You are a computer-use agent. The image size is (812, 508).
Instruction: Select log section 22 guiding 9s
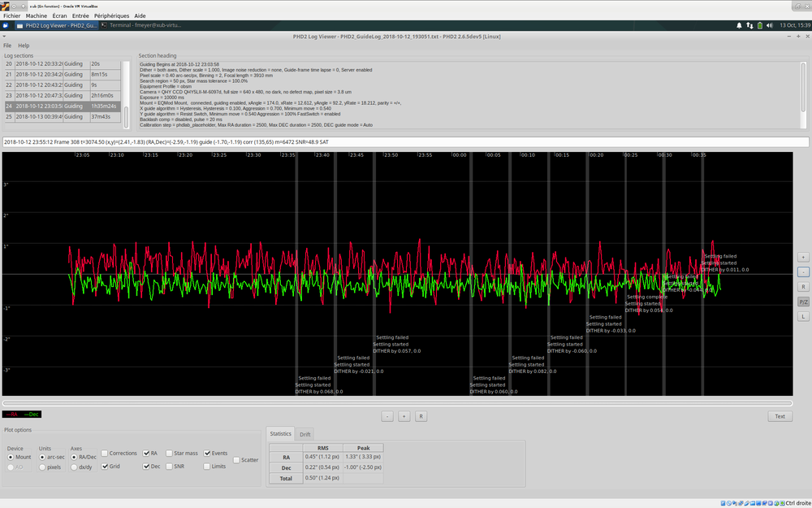tap(63, 85)
